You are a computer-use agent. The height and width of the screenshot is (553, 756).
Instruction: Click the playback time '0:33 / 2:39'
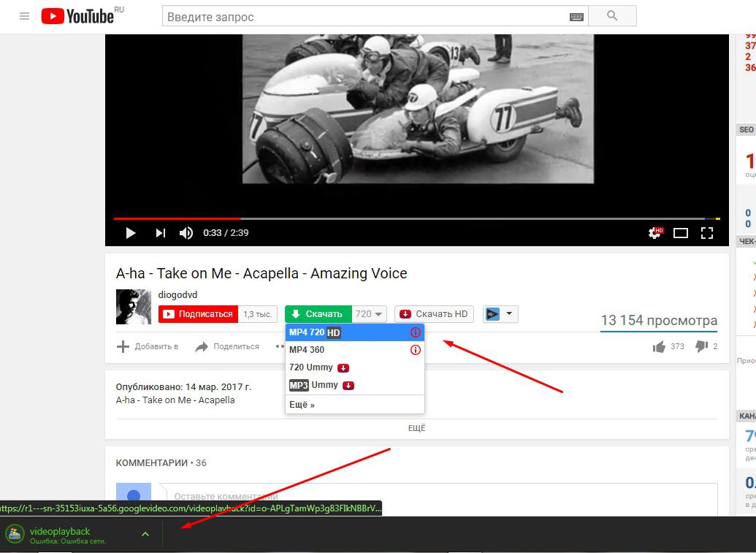(226, 233)
